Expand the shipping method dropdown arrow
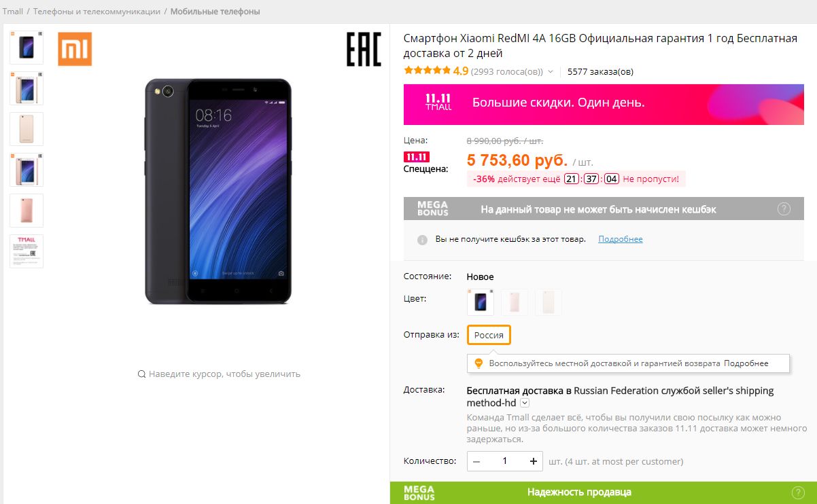 [525, 403]
